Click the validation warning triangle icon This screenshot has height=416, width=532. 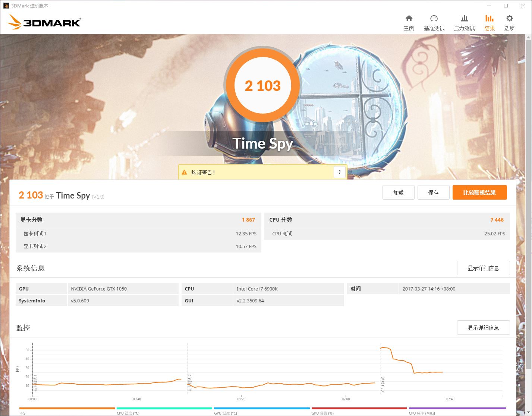click(x=184, y=172)
